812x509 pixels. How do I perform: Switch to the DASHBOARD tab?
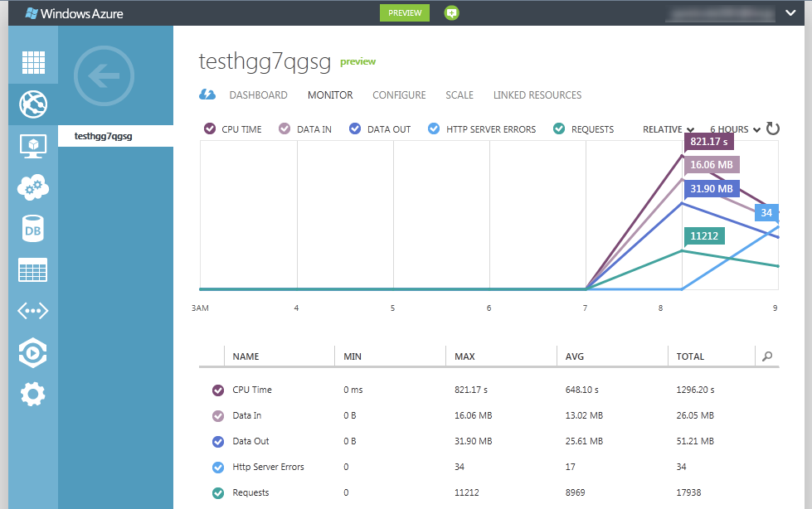pyautogui.click(x=259, y=95)
